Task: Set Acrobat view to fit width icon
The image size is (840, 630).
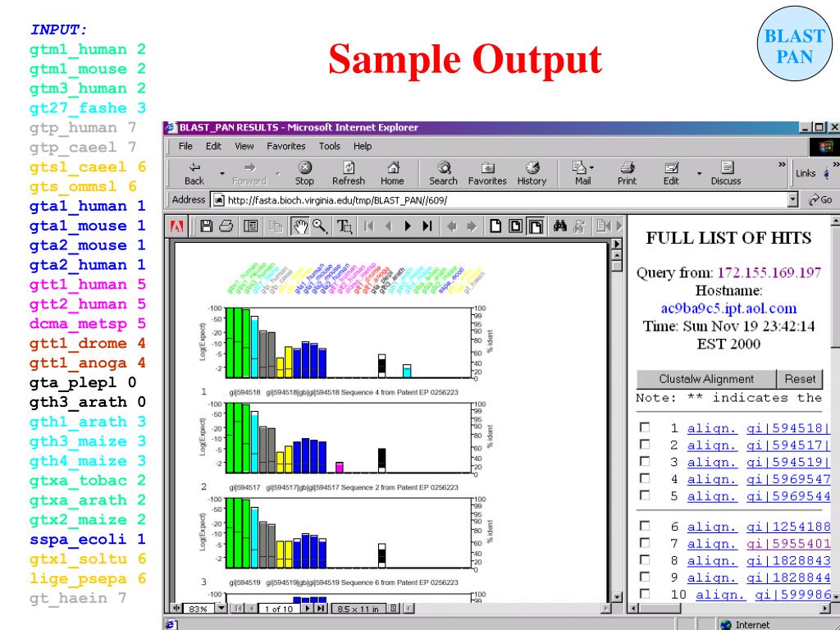Action: point(535,226)
